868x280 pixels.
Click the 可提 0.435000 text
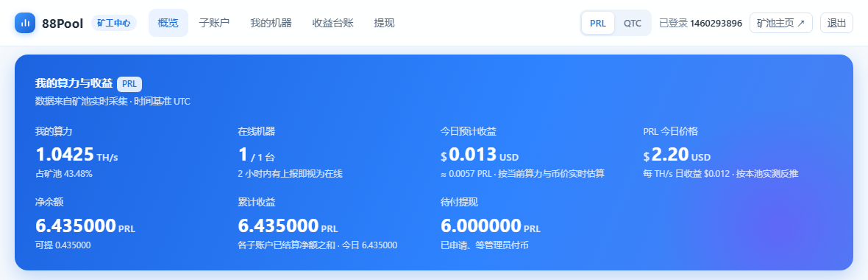click(63, 245)
